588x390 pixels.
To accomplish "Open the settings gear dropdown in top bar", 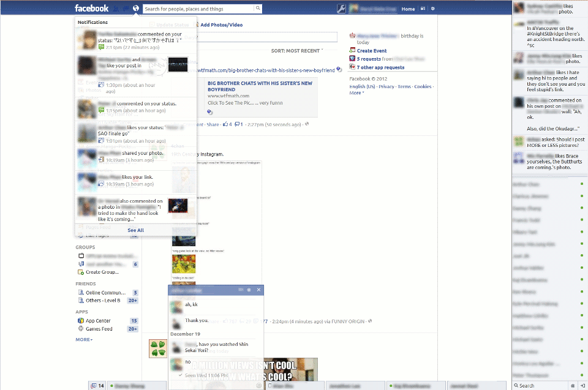I will [432, 9].
